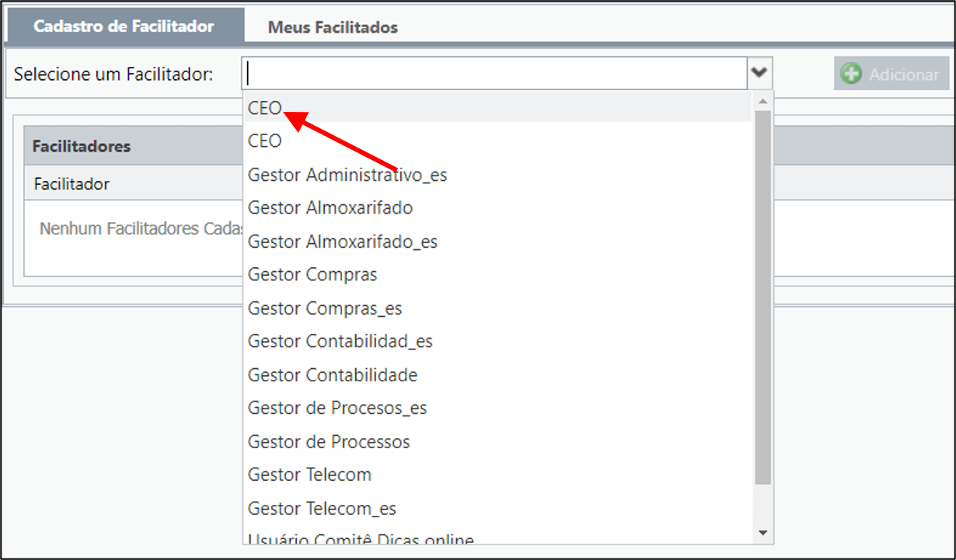Click the dropdown list scroll-up arrow
This screenshot has height=560, width=956.
(x=762, y=100)
